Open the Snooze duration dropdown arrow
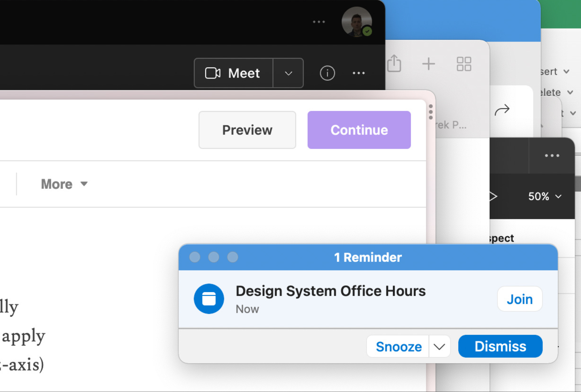 [439, 346]
